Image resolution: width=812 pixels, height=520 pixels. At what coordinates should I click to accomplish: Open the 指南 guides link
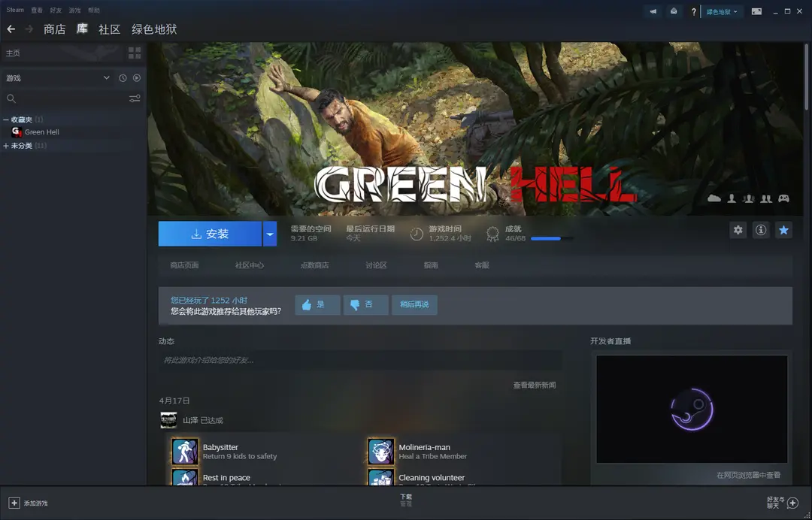431,265
